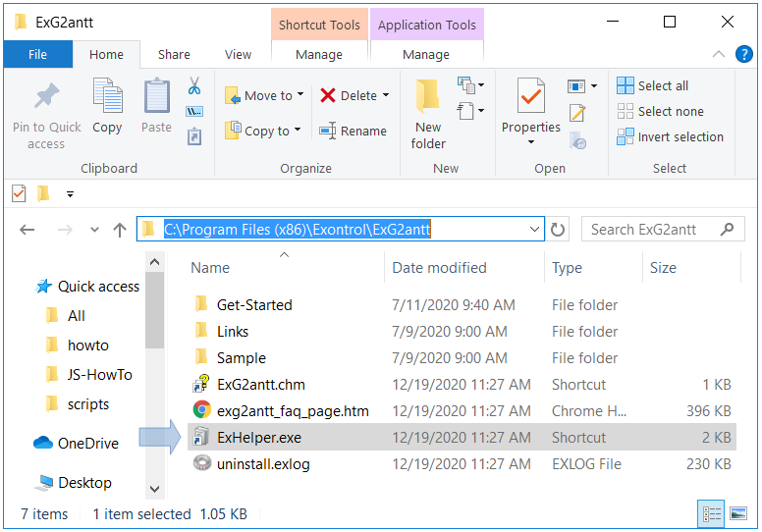The image size is (762, 532).
Task: Open the address bar history dropdown
Action: click(534, 230)
